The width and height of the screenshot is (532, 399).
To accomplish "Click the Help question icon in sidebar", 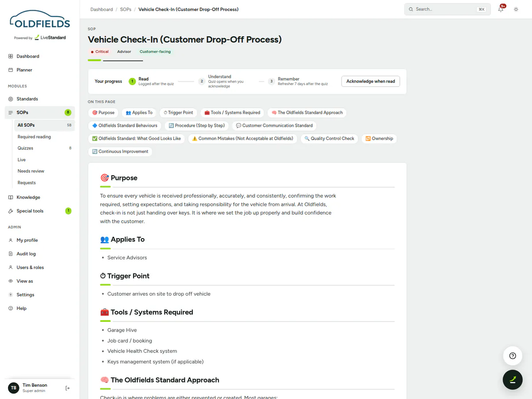I will [11, 309].
